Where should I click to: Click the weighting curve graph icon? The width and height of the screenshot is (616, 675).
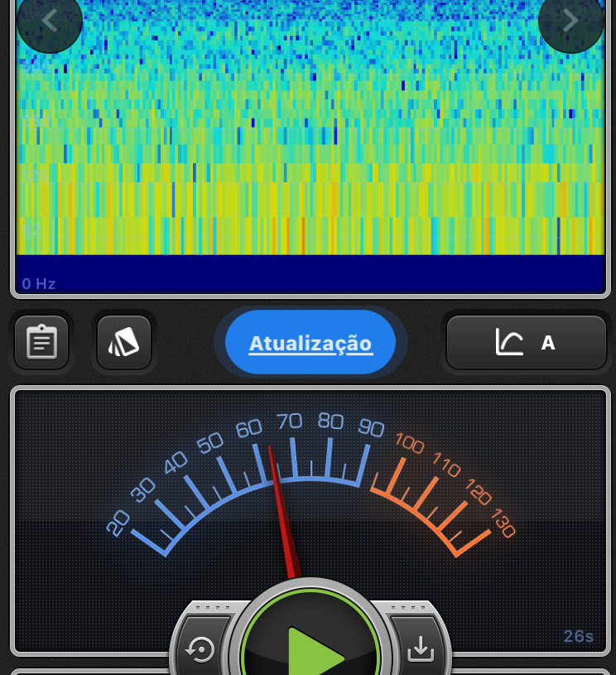[x=509, y=342]
